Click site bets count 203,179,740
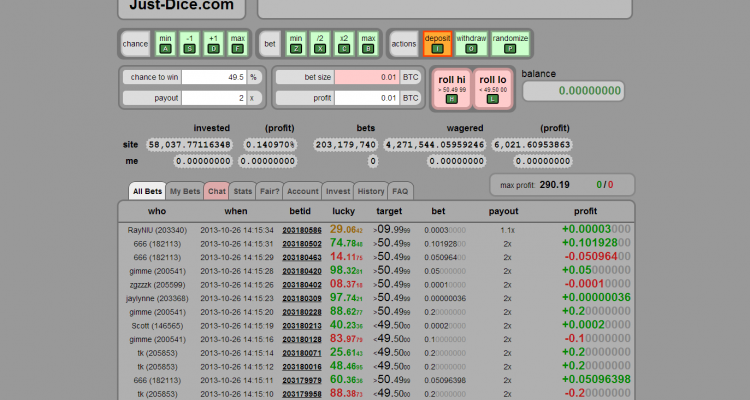This screenshot has width=750, height=400. pyautogui.click(x=346, y=144)
